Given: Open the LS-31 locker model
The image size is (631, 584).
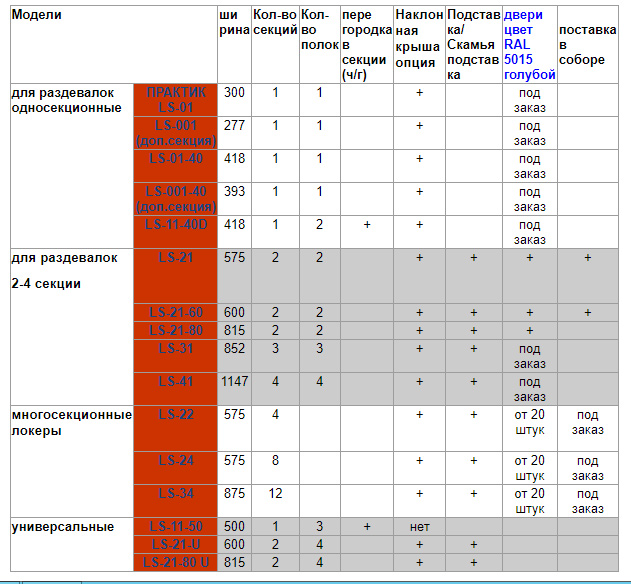Looking at the screenshot, I should pyautogui.click(x=176, y=348).
